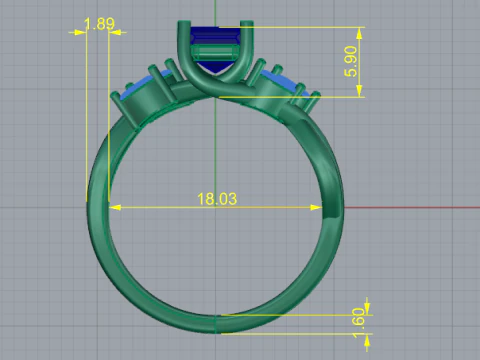
Task: Select the 1.60 shank thickness dimension
Action: point(358,323)
